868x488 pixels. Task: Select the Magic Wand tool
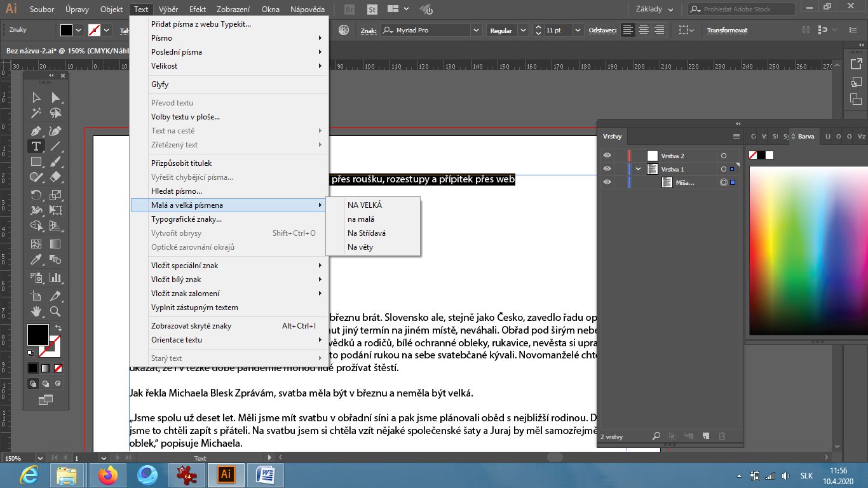[x=36, y=113]
